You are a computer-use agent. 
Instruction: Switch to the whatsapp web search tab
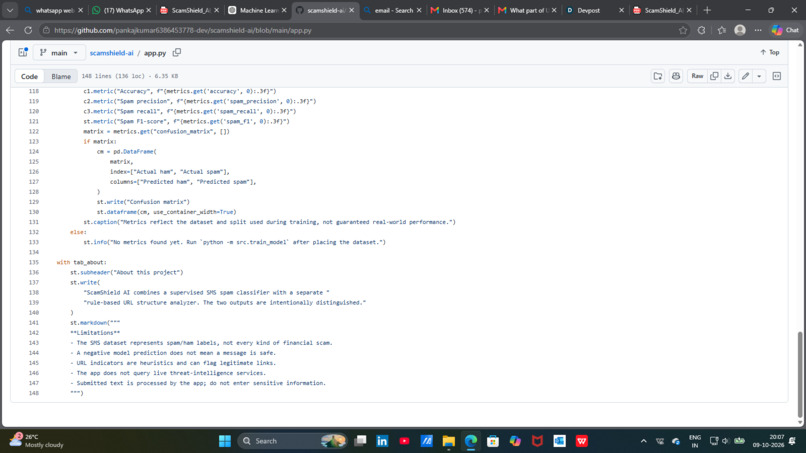coord(53,10)
